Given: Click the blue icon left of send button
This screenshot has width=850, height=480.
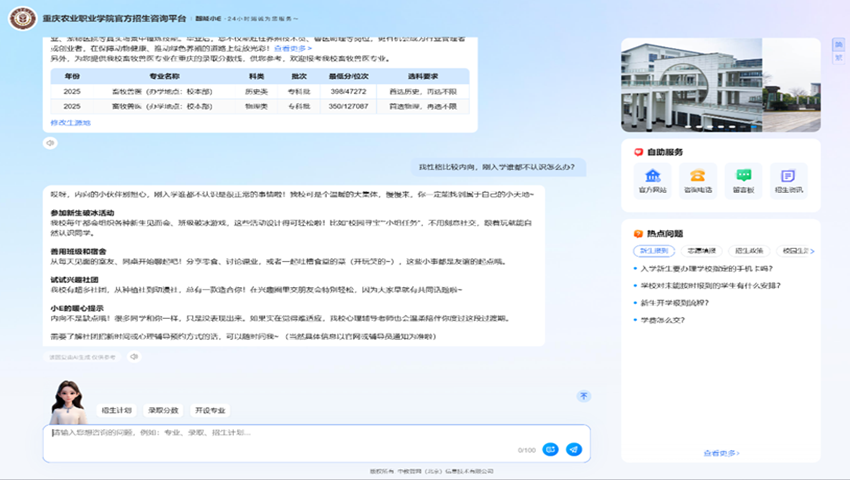Looking at the screenshot, I should pyautogui.click(x=551, y=450).
